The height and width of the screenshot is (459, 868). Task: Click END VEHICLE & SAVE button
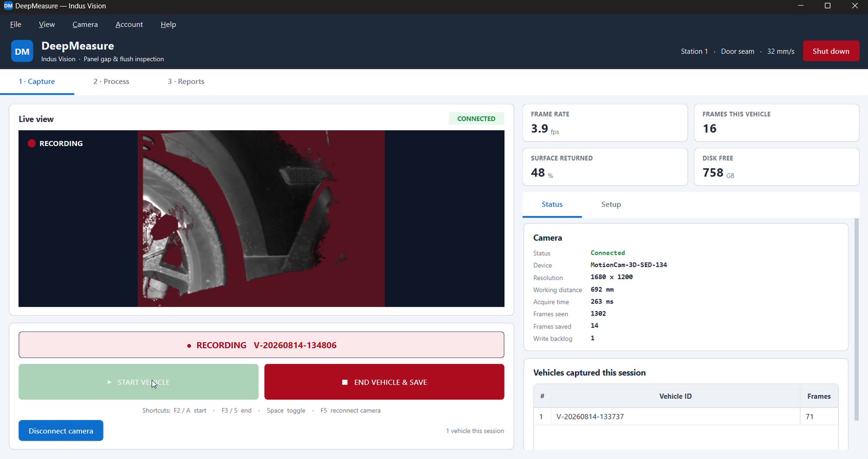coord(384,382)
